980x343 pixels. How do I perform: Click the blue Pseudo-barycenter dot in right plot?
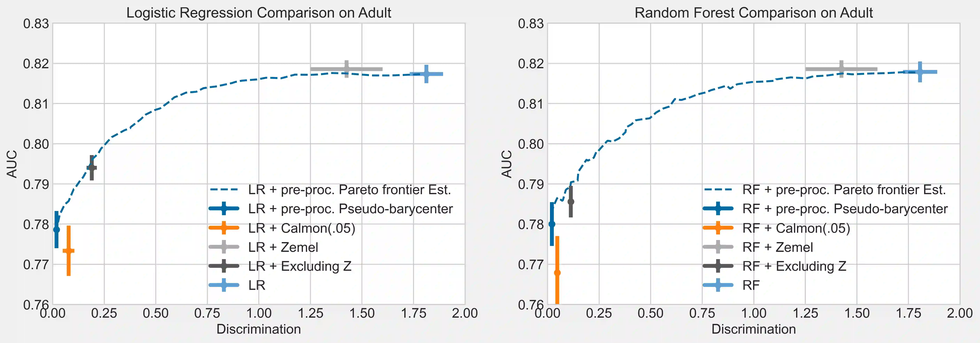(552, 224)
